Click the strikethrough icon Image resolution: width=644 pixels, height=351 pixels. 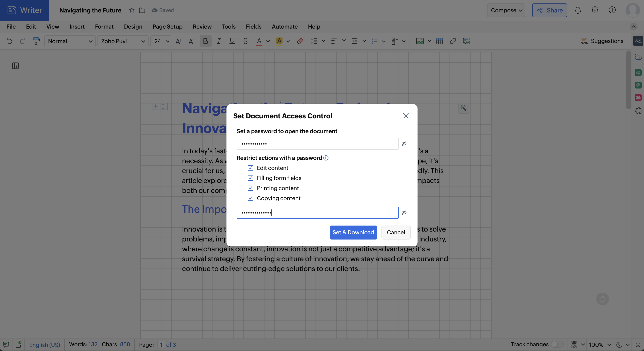click(245, 41)
